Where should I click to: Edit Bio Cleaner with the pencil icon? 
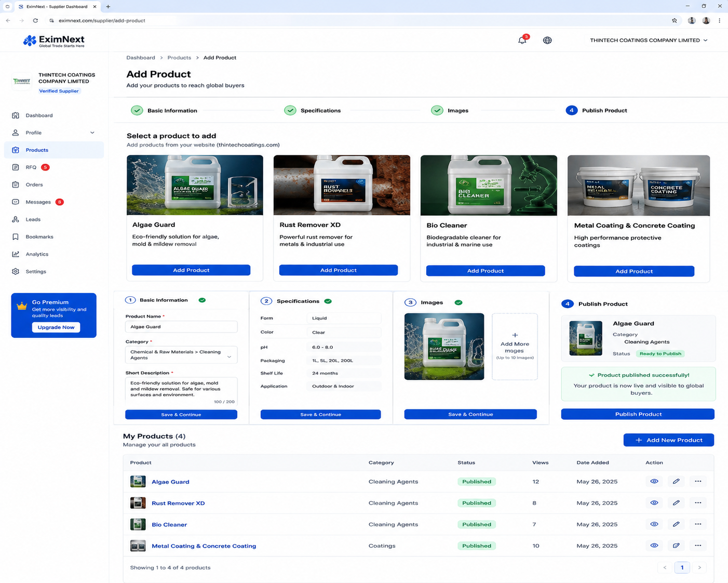(676, 524)
